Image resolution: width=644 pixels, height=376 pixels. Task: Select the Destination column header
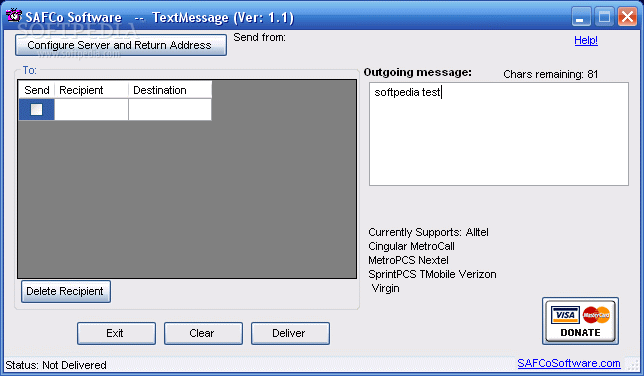point(170,90)
